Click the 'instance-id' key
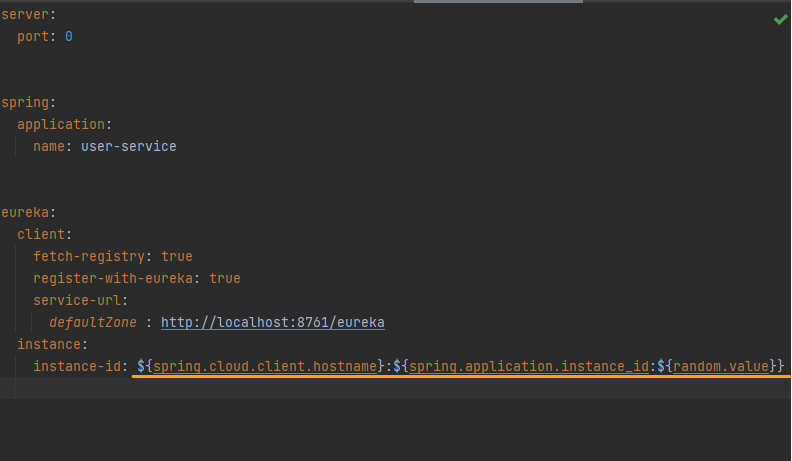The width and height of the screenshot is (792, 461). pos(77,366)
